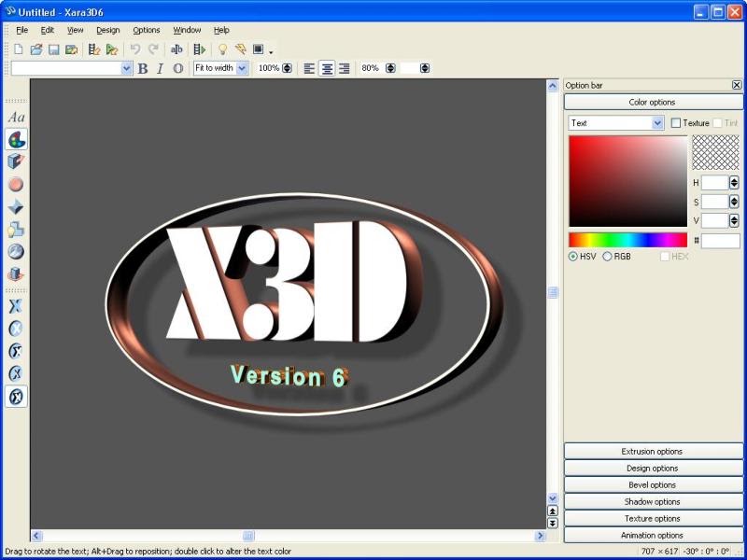Click the Save disk icon
Screen dimensions: 747x560
pyautogui.click(x=54, y=49)
